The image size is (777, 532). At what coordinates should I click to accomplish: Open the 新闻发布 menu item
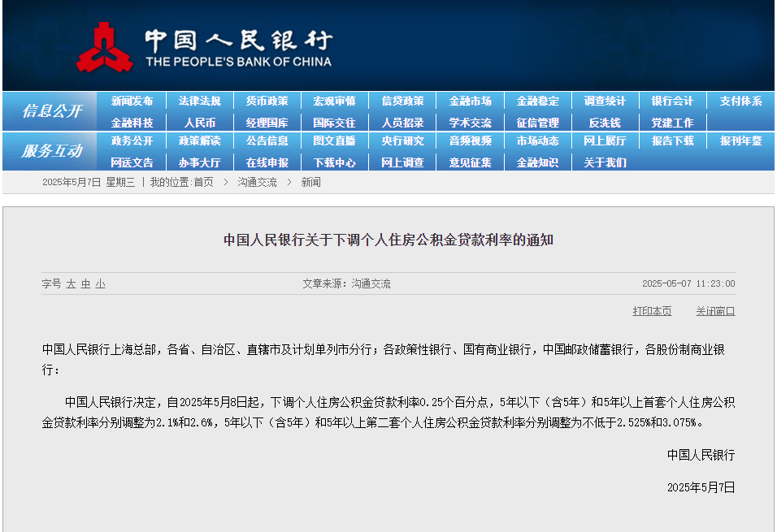pos(132,102)
